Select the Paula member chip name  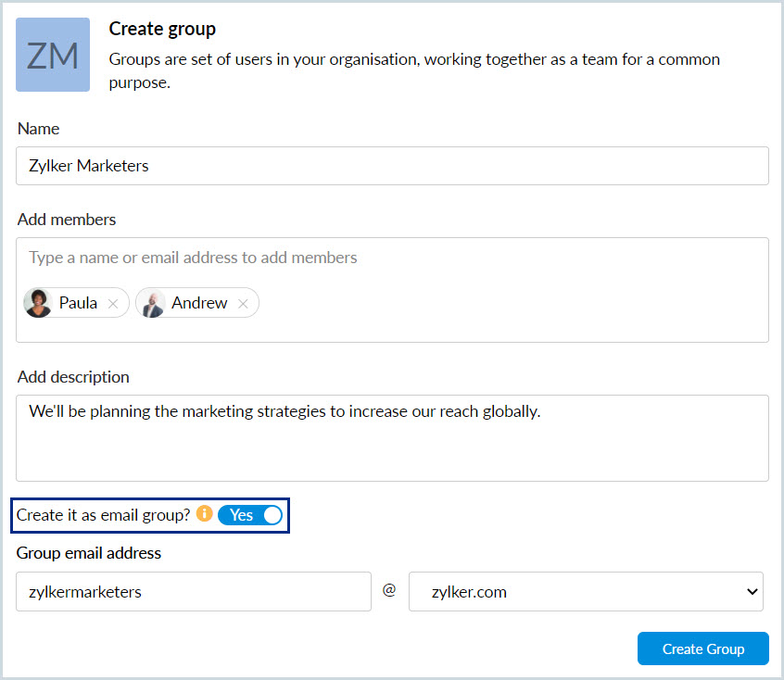click(x=78, y=303)
